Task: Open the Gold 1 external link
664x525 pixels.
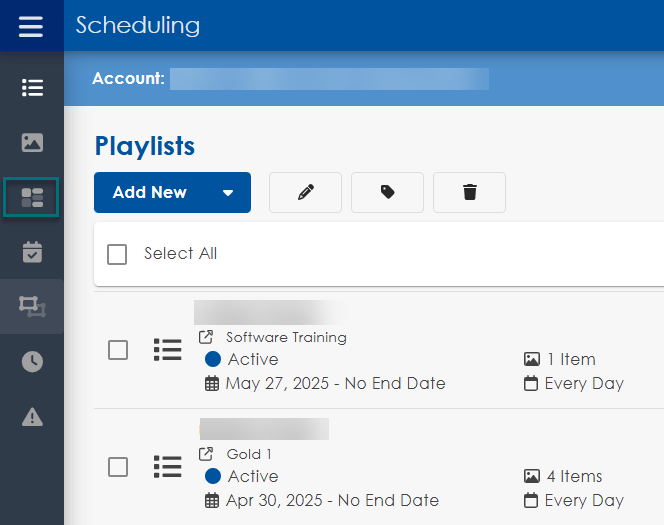Action: pyautogui.click(x=207, y=454)
